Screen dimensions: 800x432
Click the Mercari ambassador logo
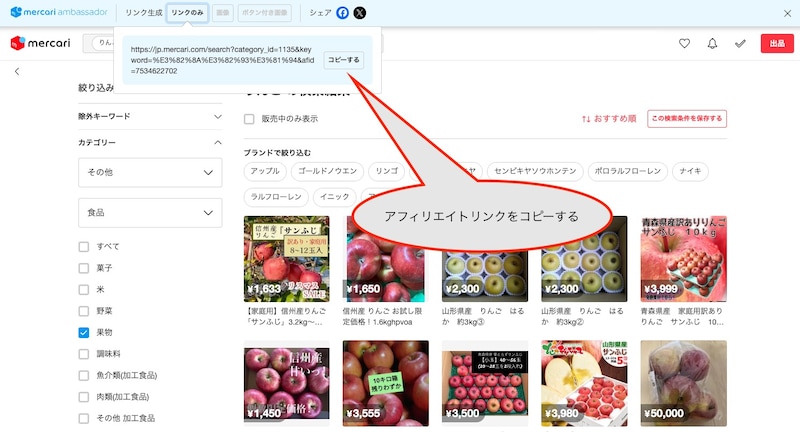[x=59, y=12]
